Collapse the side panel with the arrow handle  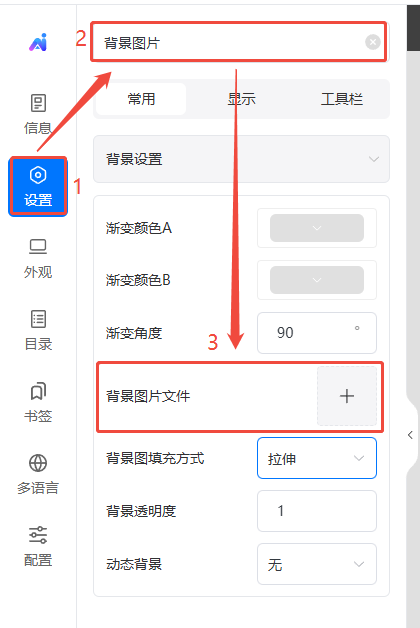coord(410,435)
